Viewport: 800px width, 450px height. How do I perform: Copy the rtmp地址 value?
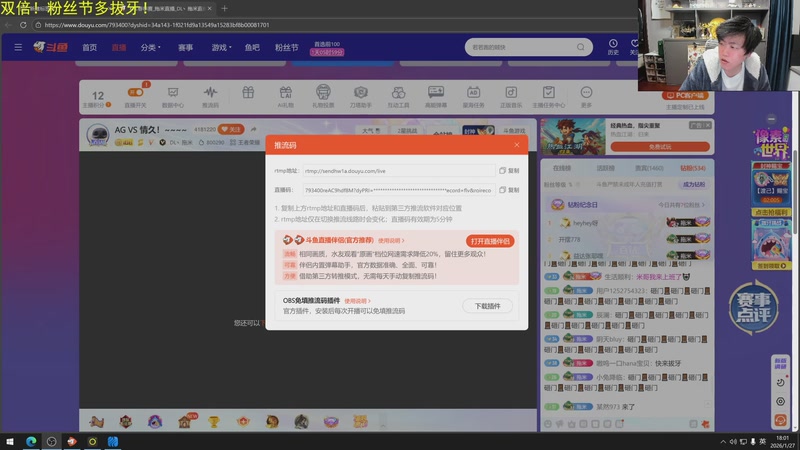click(x=509, y=170)
